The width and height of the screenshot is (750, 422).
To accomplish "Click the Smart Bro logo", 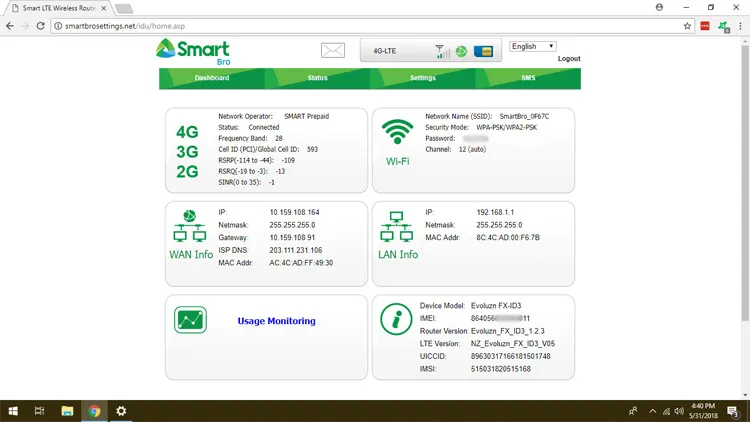I will pos(193,52).
